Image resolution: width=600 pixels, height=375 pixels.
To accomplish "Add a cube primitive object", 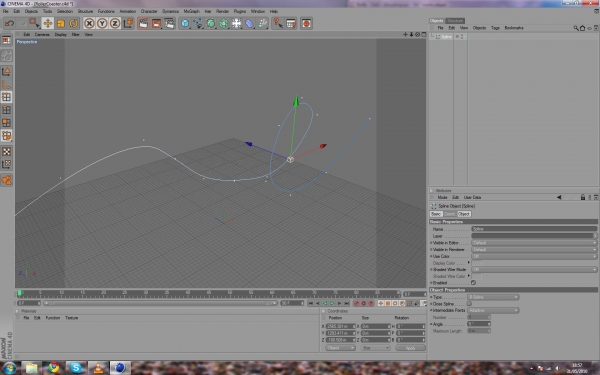I will click(185, 23).
